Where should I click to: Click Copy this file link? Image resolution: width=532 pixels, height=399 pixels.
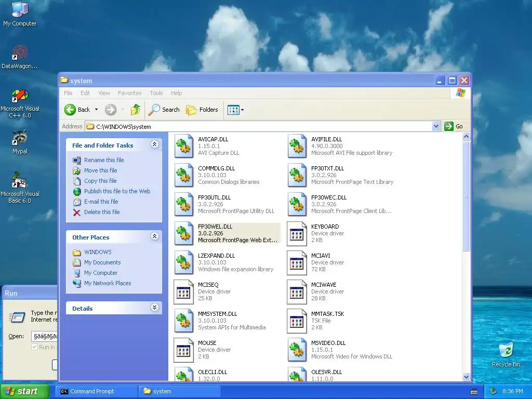coord(100,181)
